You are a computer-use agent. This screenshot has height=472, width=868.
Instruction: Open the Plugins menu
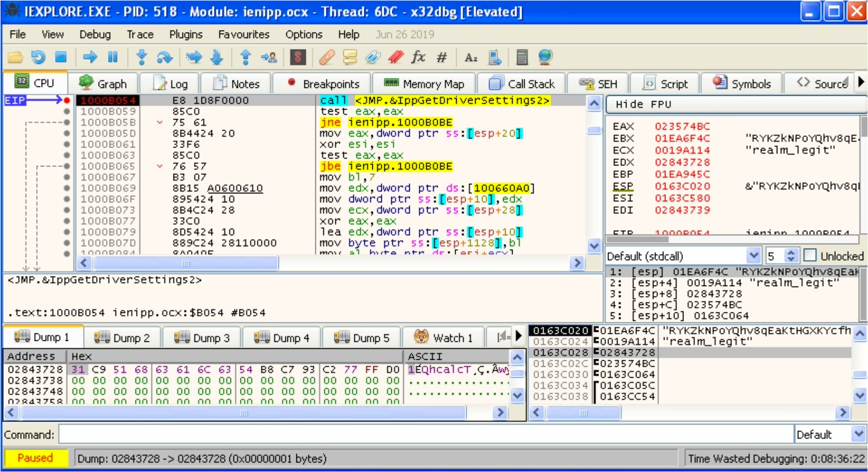186,34
